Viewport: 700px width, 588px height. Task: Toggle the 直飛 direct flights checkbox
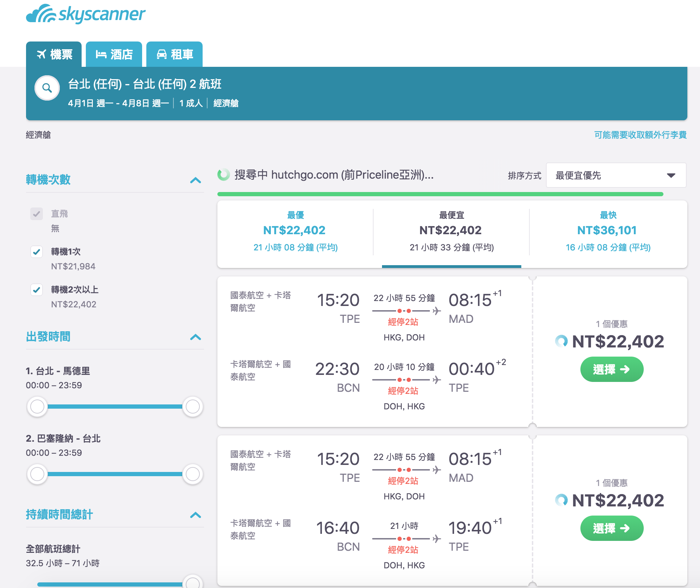click(x=37, y=214)
